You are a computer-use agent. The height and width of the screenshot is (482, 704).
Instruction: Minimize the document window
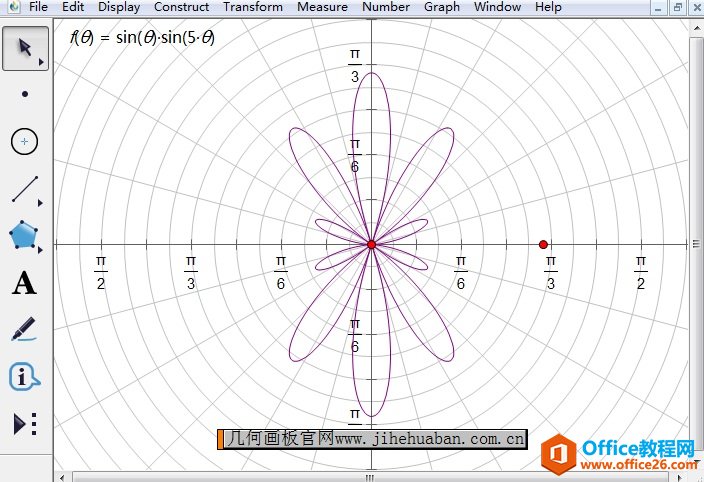[x=658, y=7]
